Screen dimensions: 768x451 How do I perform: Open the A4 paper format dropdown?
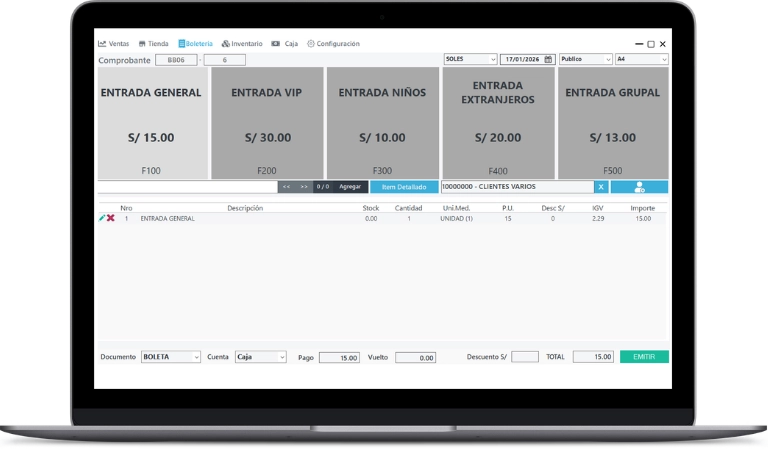(x=642, y=59)
